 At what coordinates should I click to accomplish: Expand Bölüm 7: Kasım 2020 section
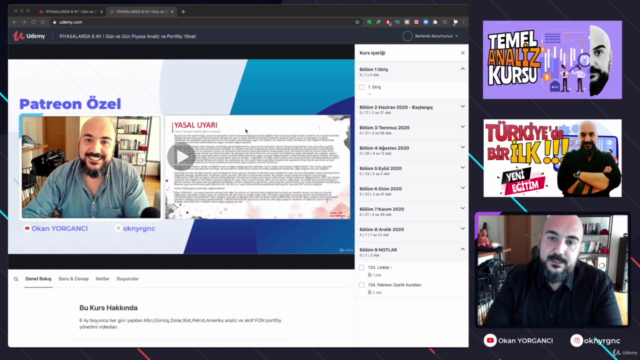pyautogui.click(x=462, y=209)
